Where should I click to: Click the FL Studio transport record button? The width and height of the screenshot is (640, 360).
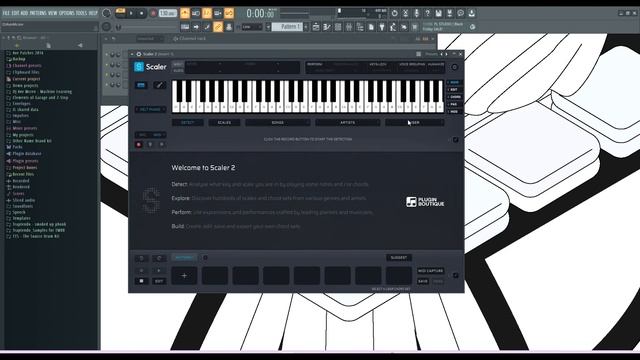point(153,13)
